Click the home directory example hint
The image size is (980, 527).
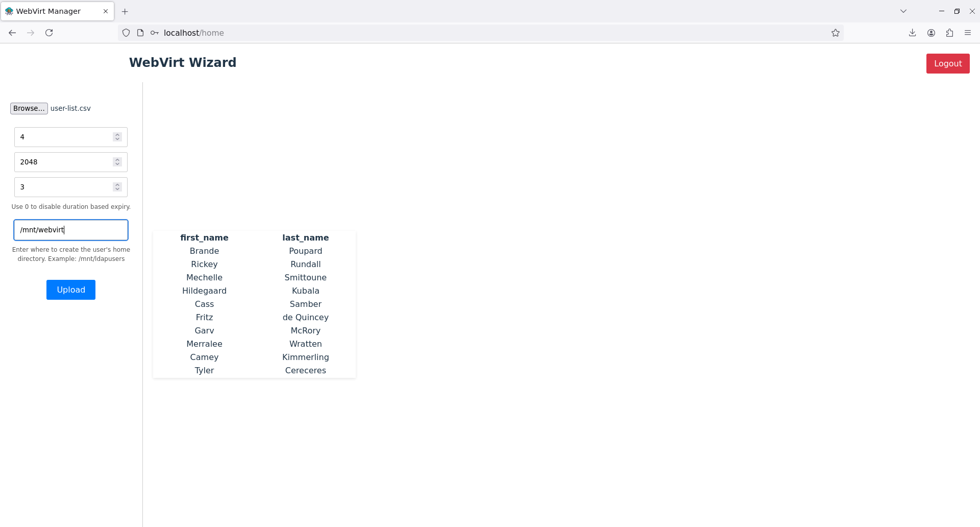(x=71, y=254)
